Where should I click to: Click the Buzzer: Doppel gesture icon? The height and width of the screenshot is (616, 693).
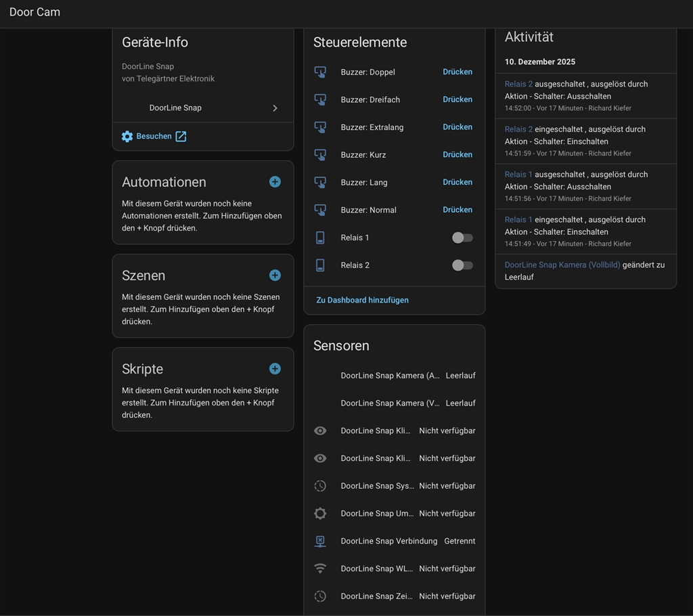click(x=320, y=72)
